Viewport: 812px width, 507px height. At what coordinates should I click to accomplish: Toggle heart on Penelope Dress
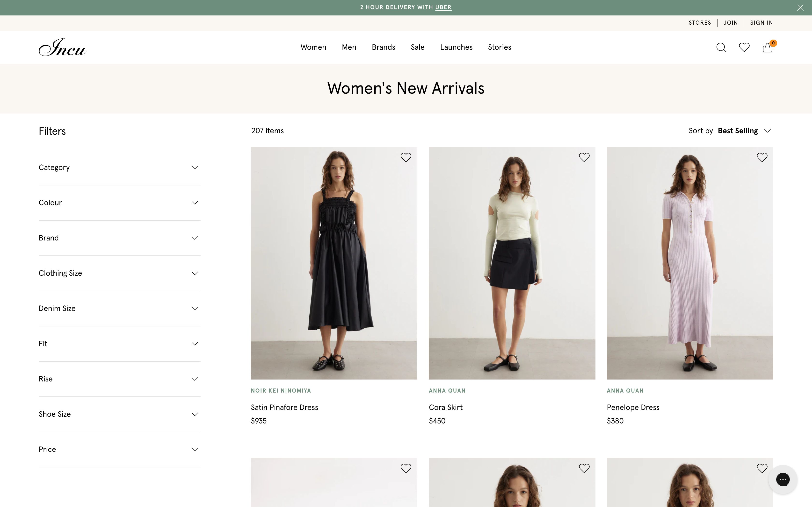[x=762, y=157]
